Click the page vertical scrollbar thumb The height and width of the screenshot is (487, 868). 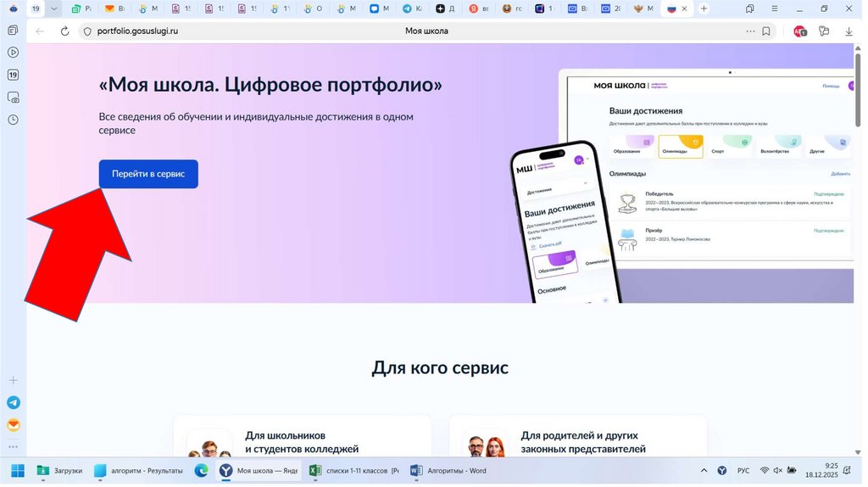[858, 90]
